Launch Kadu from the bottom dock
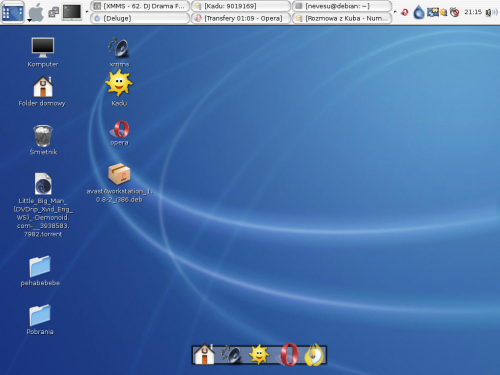The height and width of the screenshot is (375, 500). tap(259, 354)
